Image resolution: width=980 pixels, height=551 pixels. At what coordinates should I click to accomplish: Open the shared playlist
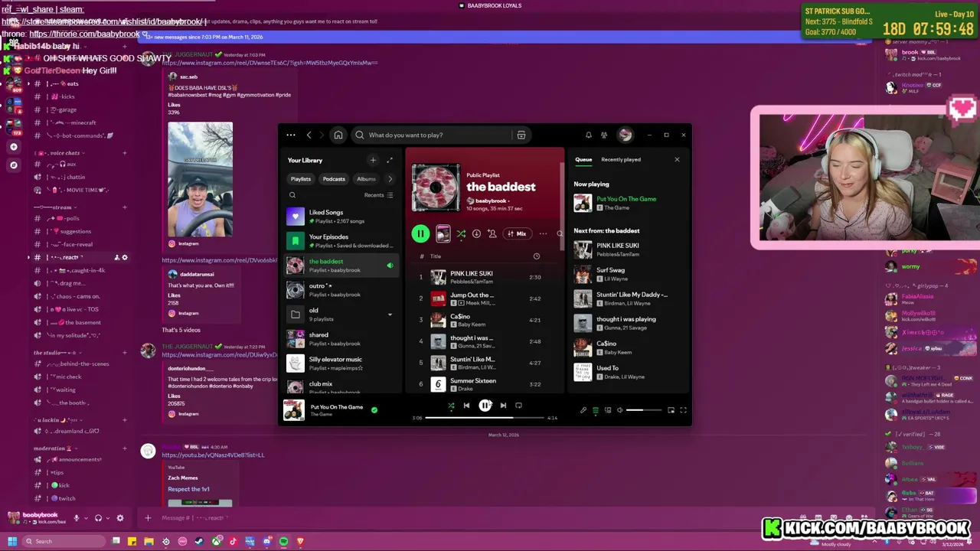341,339
